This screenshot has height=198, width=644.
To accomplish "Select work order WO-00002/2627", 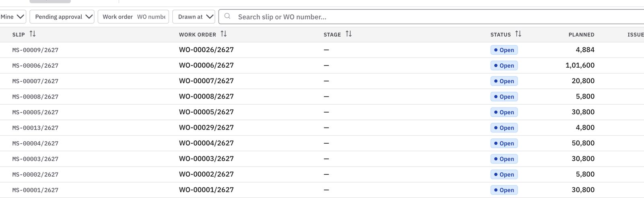I will pyautogui.click(x=206, y=174).
